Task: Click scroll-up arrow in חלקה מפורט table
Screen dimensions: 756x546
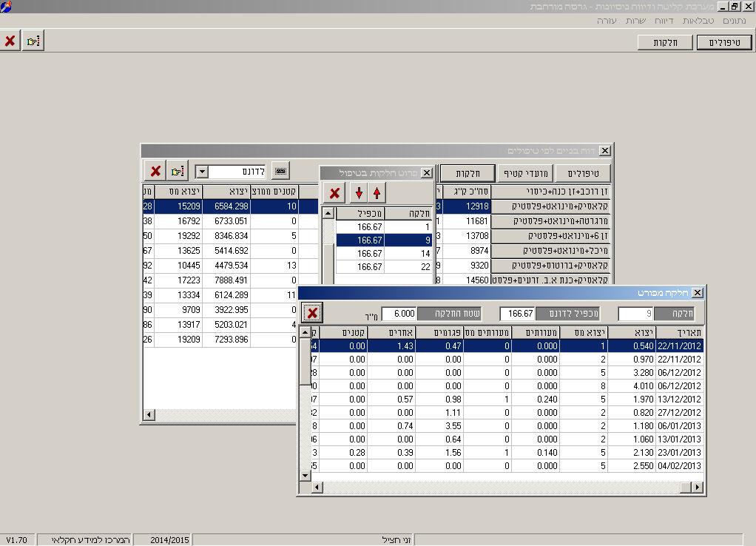Action: [305, 332]
